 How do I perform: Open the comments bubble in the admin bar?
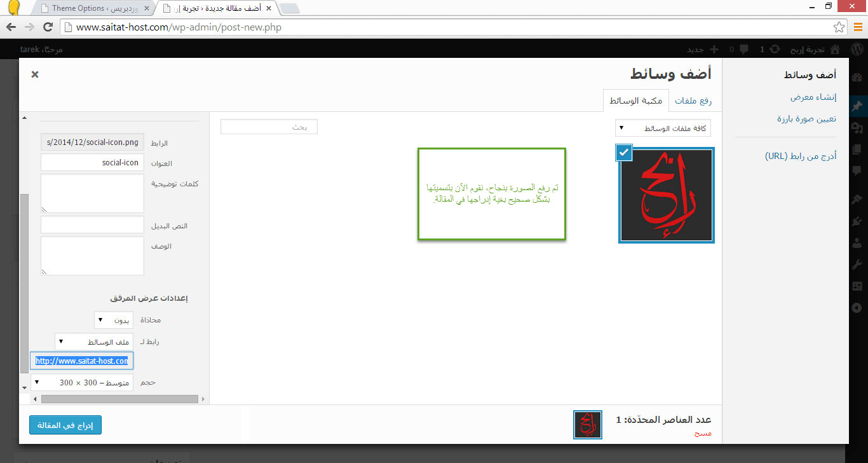pyautogui.click(x=744, y=49)
